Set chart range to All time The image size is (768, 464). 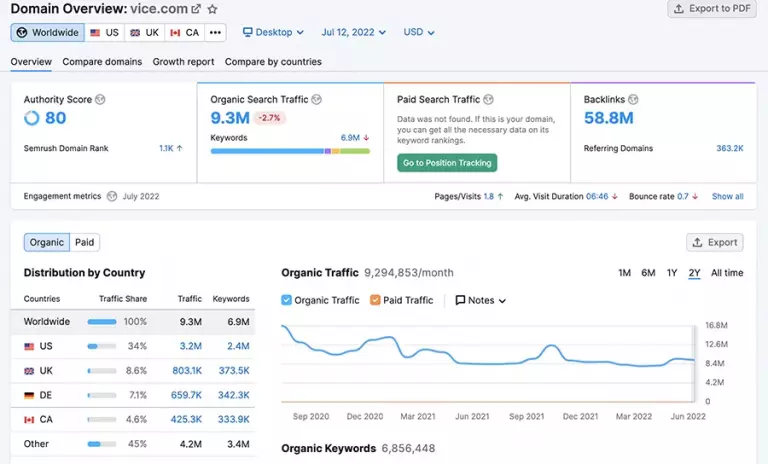click(727, 273)
